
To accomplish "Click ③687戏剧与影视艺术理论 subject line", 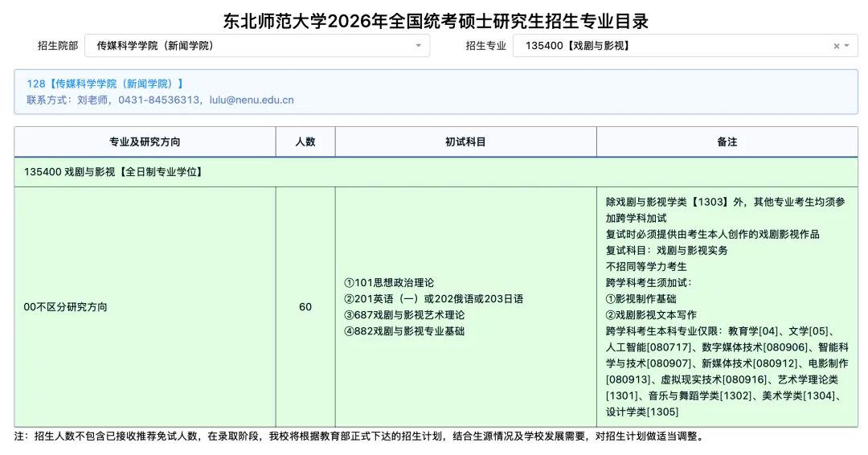I will tap(404, 315).
